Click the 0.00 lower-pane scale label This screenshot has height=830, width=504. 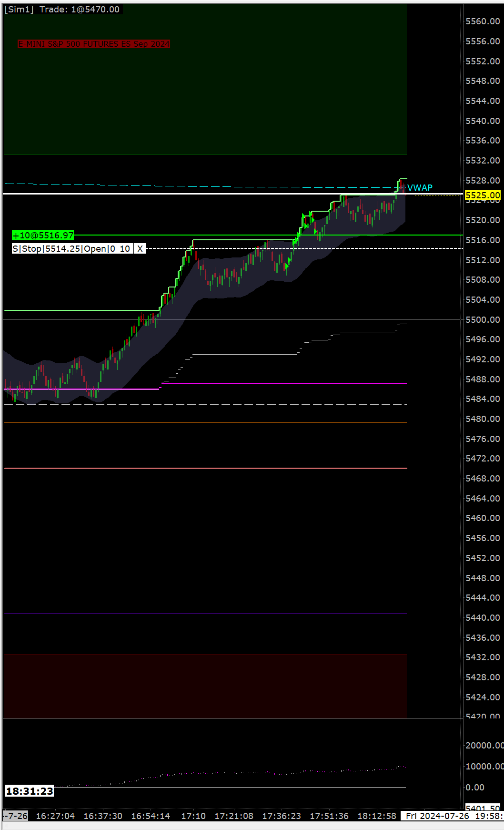pyautogui.click(x=475, y=788)
